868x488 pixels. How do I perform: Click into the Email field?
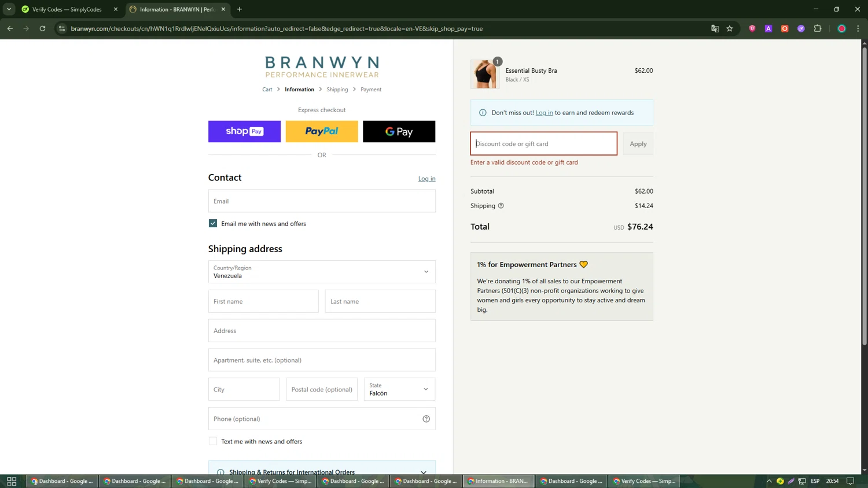click(322, 201)
